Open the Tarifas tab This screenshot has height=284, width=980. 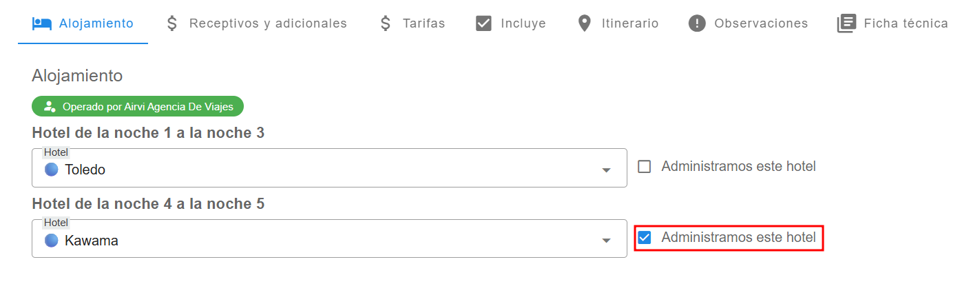click(x=424, y=23)
